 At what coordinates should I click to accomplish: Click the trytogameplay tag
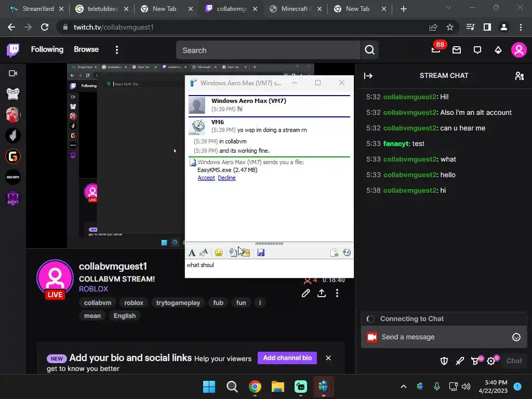coord(178,303)
